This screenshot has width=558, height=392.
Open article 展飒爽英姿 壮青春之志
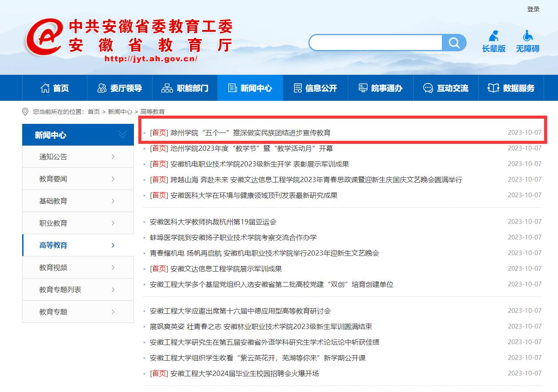(x=261, y=326)
